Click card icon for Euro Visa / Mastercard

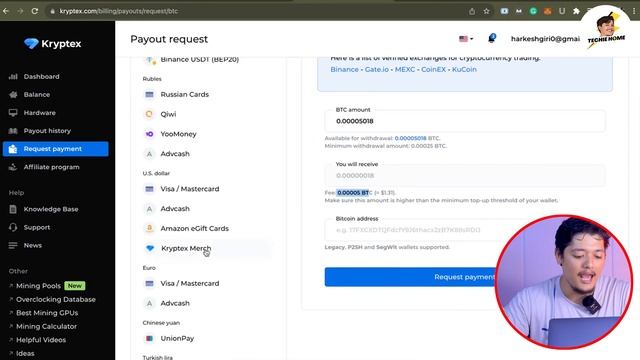(149, 283)
